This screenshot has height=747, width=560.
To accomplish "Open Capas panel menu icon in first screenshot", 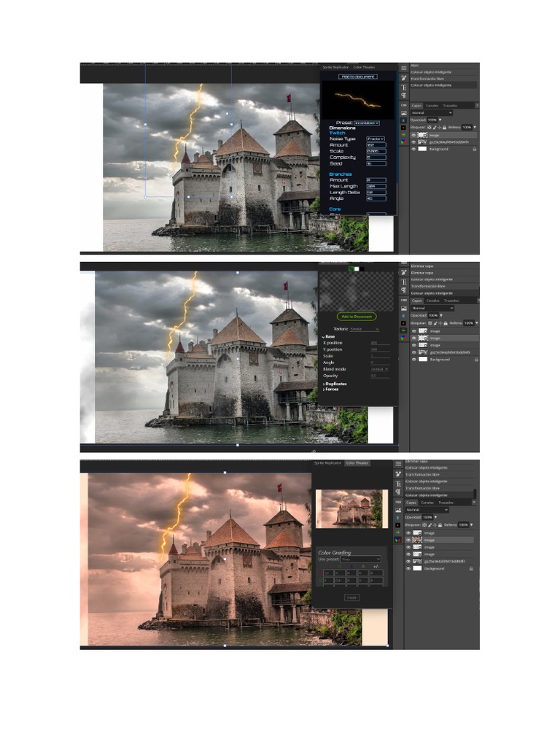I will pos(477,106).
